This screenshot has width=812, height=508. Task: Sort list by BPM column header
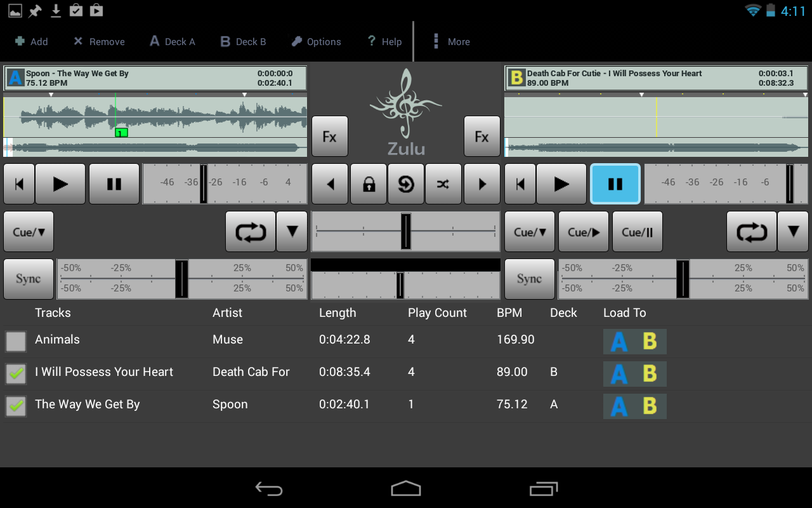[x=511, y=312]
